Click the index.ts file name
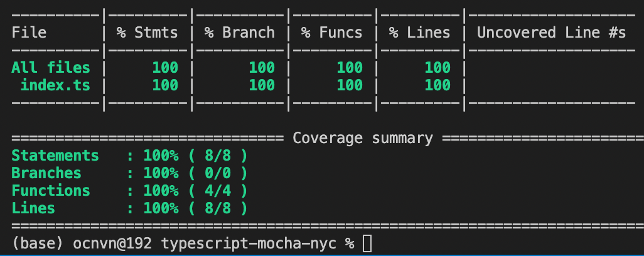The width and height of the screenshot is (644, 256). 55,85
